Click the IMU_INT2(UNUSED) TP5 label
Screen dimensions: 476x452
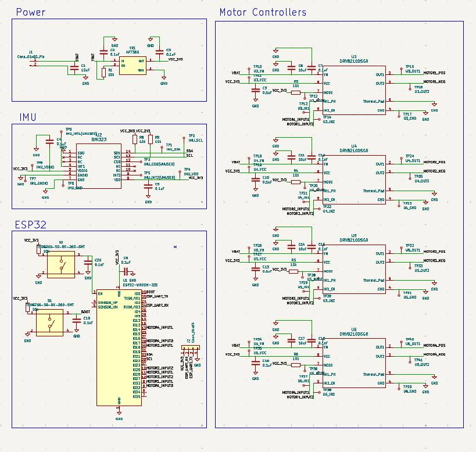(x=159, y=177)
